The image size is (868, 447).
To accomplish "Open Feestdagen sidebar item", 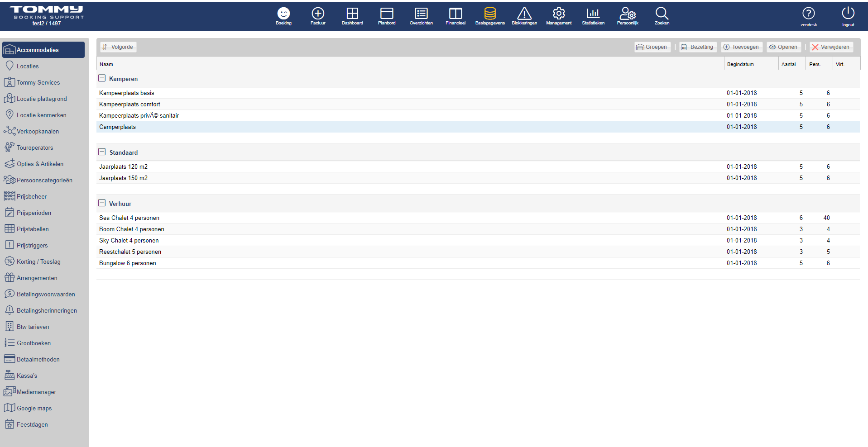I will coord(43,424).
